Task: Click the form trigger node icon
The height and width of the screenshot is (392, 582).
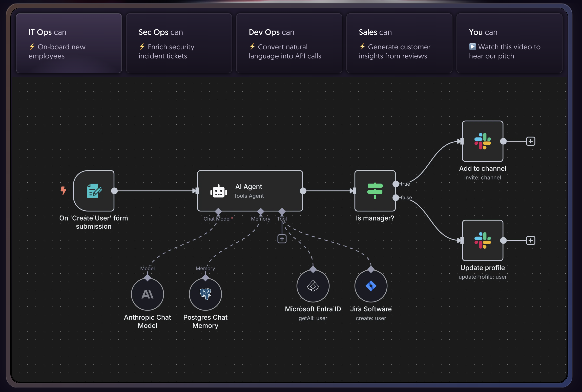Action: click(94, 191)
